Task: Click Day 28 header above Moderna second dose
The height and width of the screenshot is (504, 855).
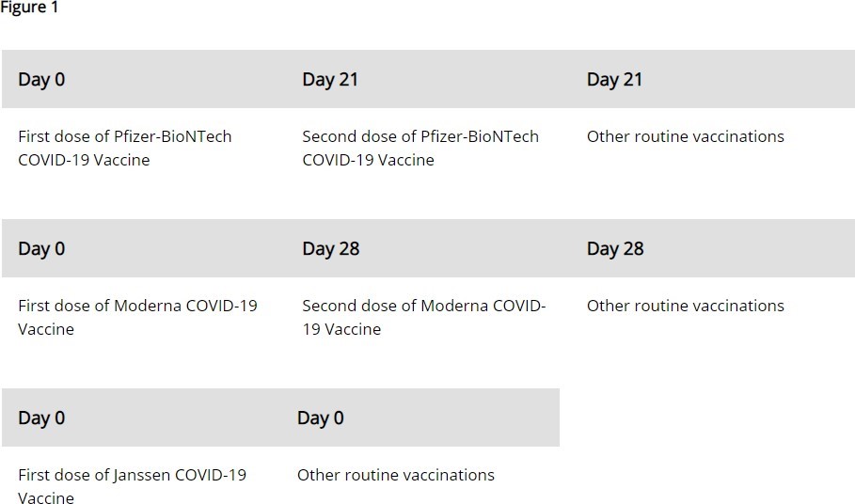Action: coord(330,248)
